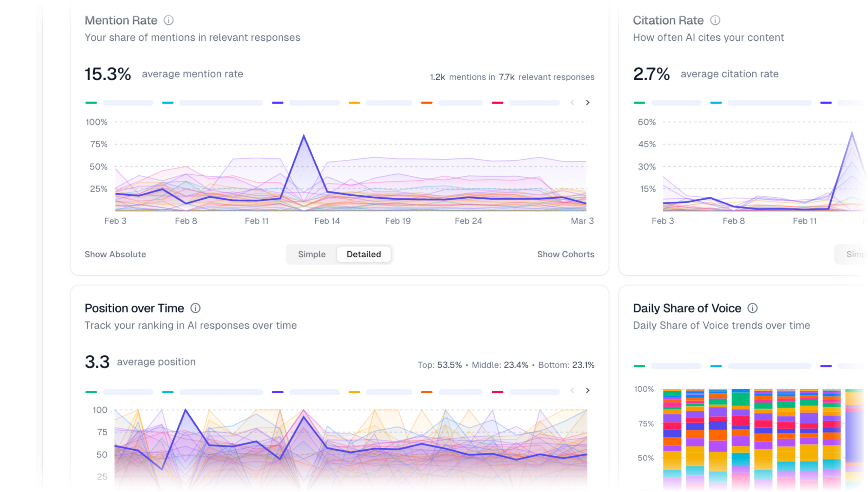This screenshot has height=492, width=868.
Task: Click the "Bottom: 23.1%" position stat
Action: coord(566,365)
